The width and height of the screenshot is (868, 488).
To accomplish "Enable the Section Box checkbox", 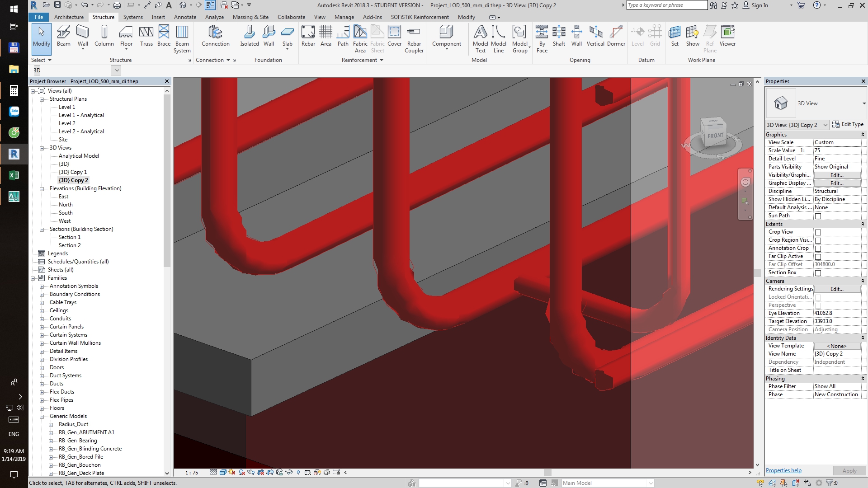I will point(818,273).
